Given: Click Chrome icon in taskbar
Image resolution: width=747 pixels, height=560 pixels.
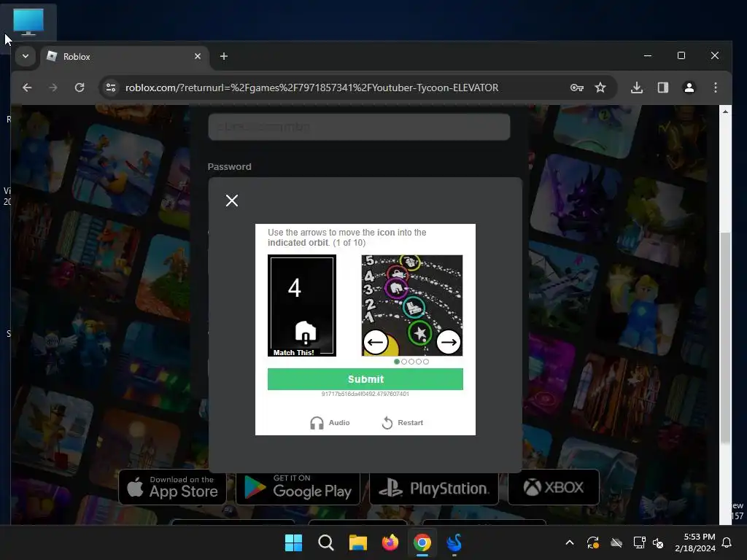Looking at the screenshot, I should tap(422, 542).
